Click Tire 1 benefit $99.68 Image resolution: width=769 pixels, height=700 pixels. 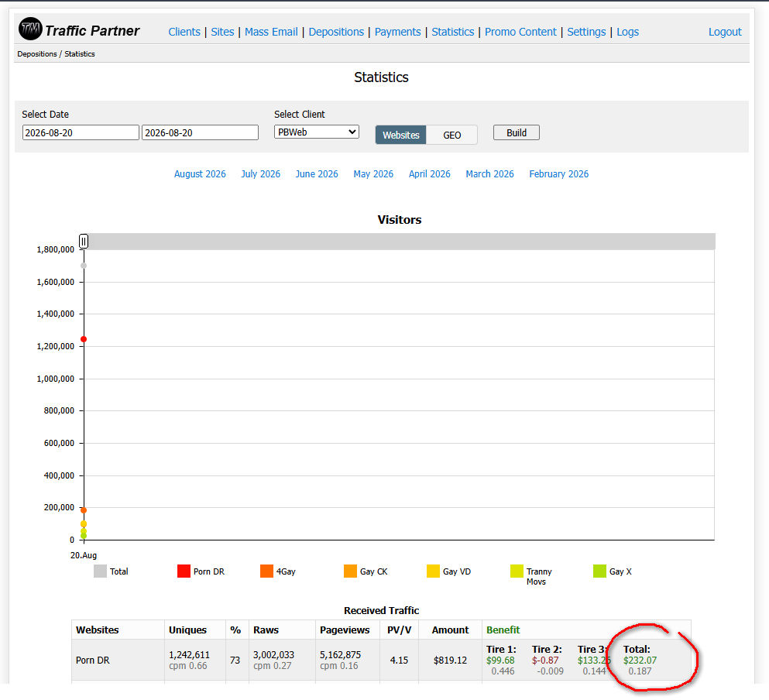pyautogui.click(x=500, y=661)
